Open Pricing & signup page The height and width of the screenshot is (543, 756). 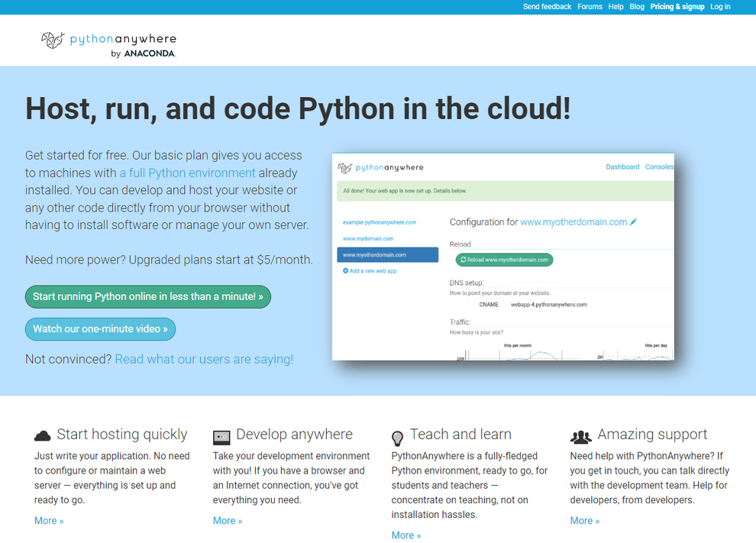pos(677,7)
